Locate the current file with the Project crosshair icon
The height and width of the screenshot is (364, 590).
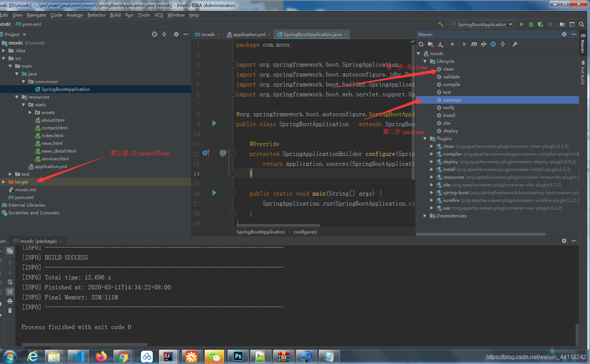pyautogui.click(x=155, y=34)
